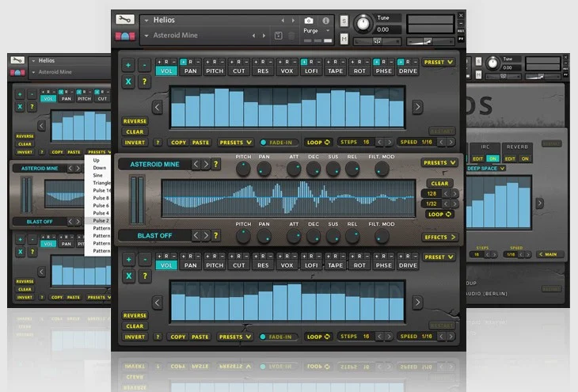This screenshot has height=392, width=578.
Task: Click the camera snapshot icon
Action: [x=309, y=21]
